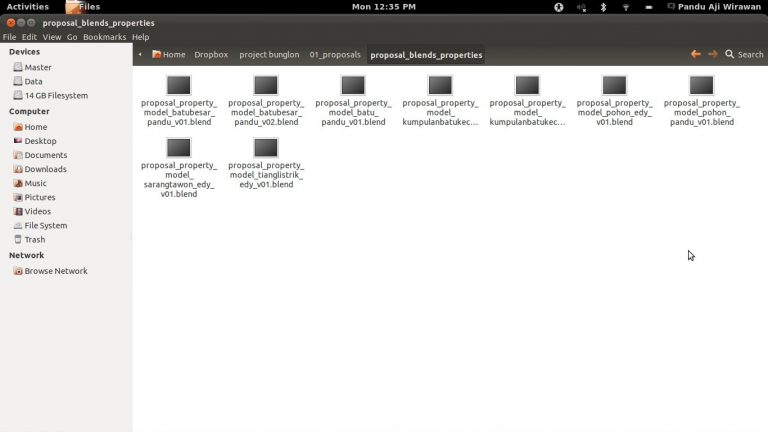
Task: Select the batubesar_pandu_v02.blend file icon
Action: (266, 85)
